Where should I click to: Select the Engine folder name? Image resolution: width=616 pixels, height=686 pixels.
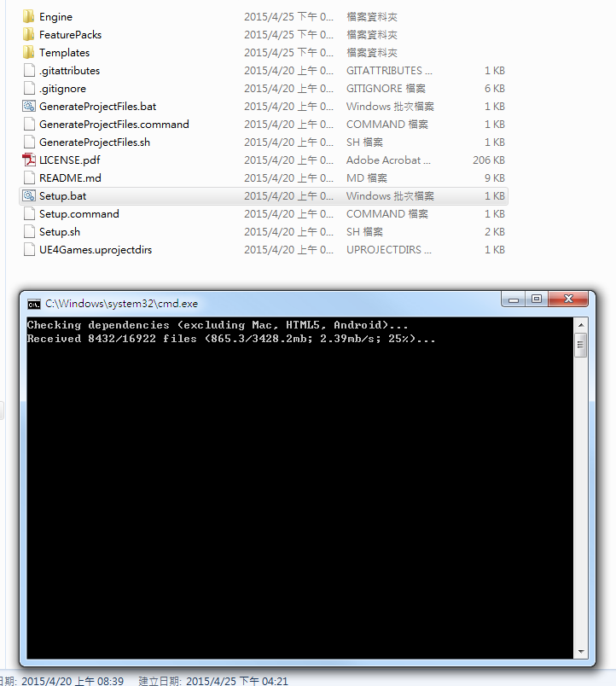56,16
